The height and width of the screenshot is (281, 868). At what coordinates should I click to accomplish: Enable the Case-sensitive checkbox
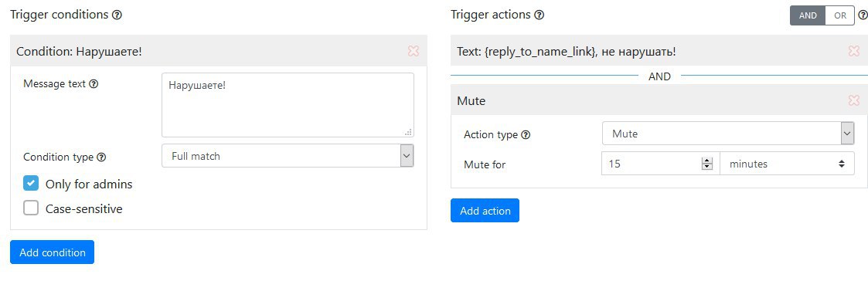(x=31, y=208)
